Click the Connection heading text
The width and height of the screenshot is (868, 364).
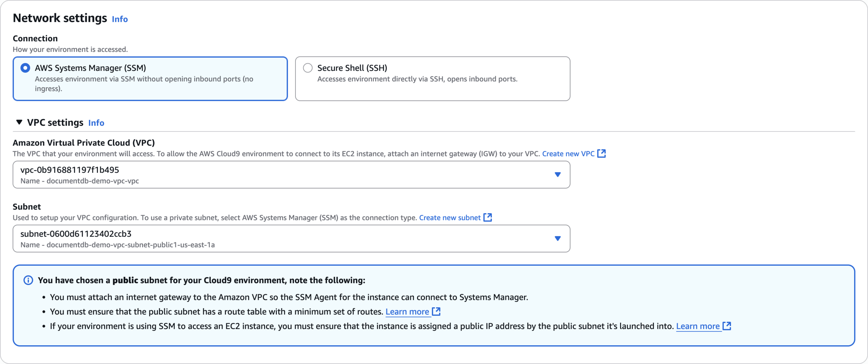35,38
